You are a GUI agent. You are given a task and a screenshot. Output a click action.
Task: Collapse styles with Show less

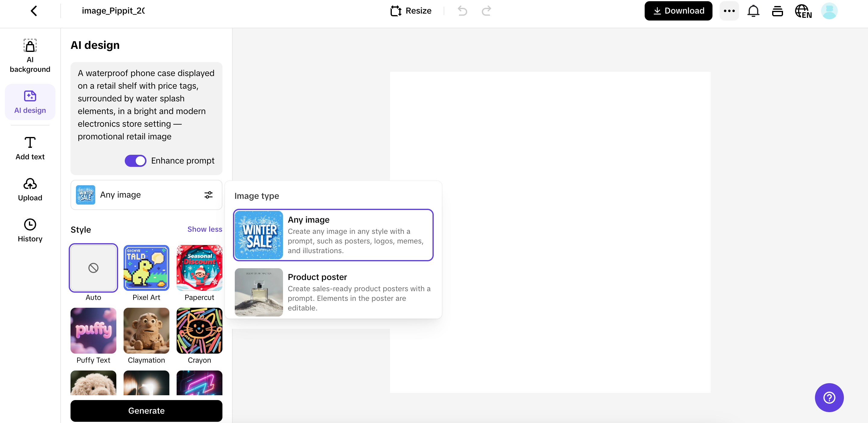[204, 229]
